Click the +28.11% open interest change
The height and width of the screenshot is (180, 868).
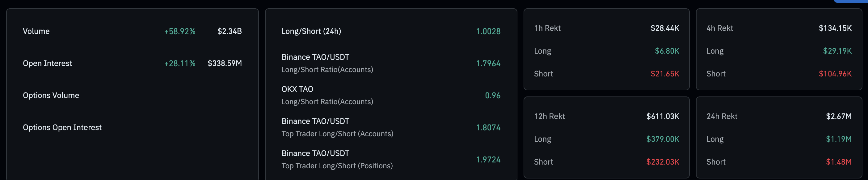tap(179, 63)
